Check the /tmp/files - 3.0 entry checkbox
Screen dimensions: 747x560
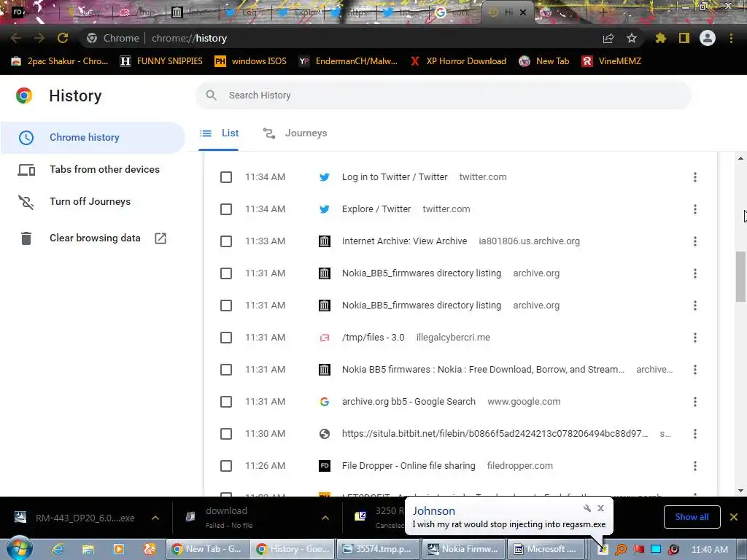tap(226, 338)
